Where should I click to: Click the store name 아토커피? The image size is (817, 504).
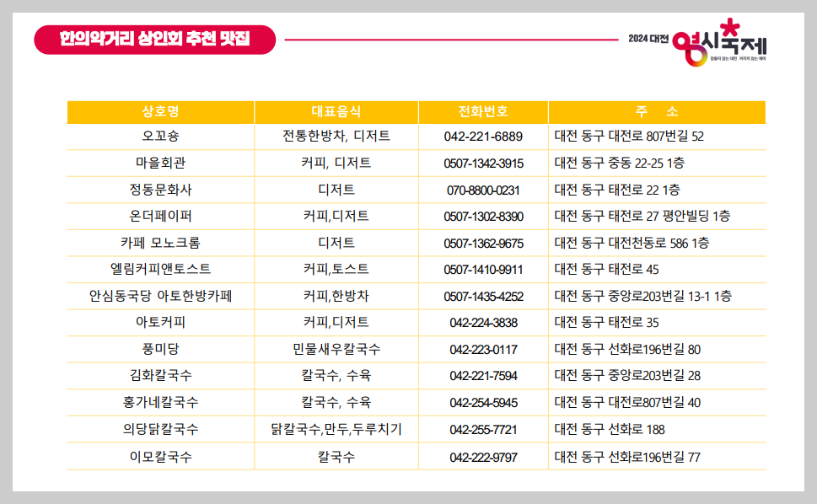click(x=160, y=322)
